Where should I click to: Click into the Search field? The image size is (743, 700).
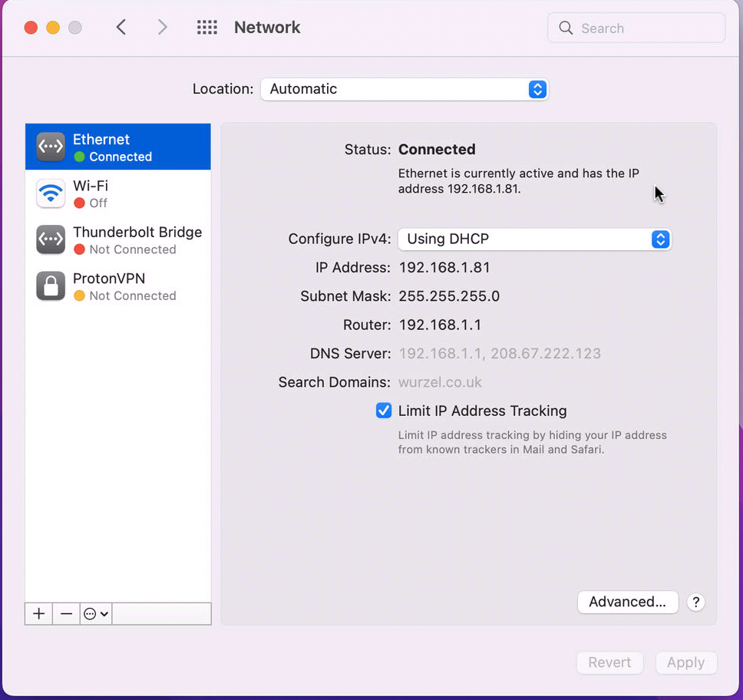click(645, 28)
